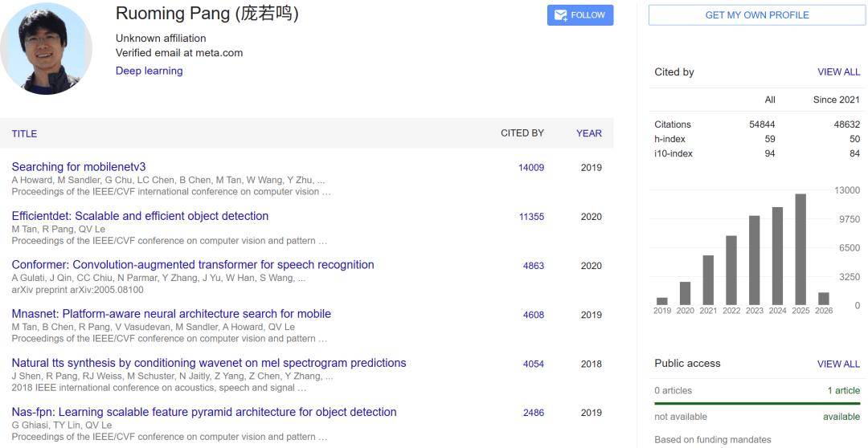The width and height of the screenshot is (868, 448).
Task: Open the Natural tts synthesis paper
Action: (x=209, y=363)
